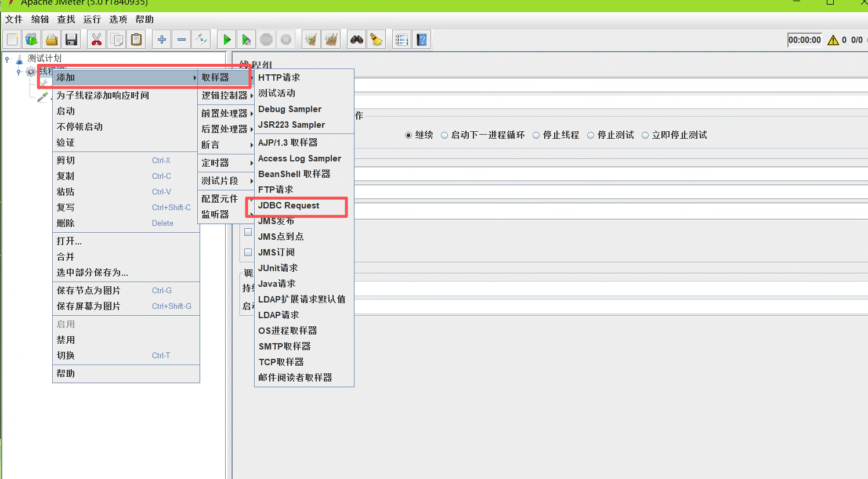
Task: Click 保存节点为图片 in context menu
Action: (89, 291)
